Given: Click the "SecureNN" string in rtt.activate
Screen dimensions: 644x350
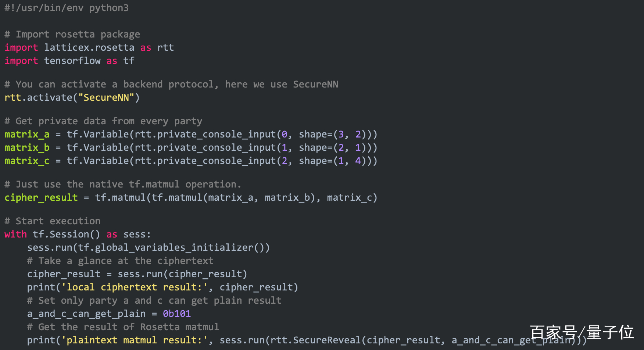Looking at the screenshot, I should click(x=106, y=97).
